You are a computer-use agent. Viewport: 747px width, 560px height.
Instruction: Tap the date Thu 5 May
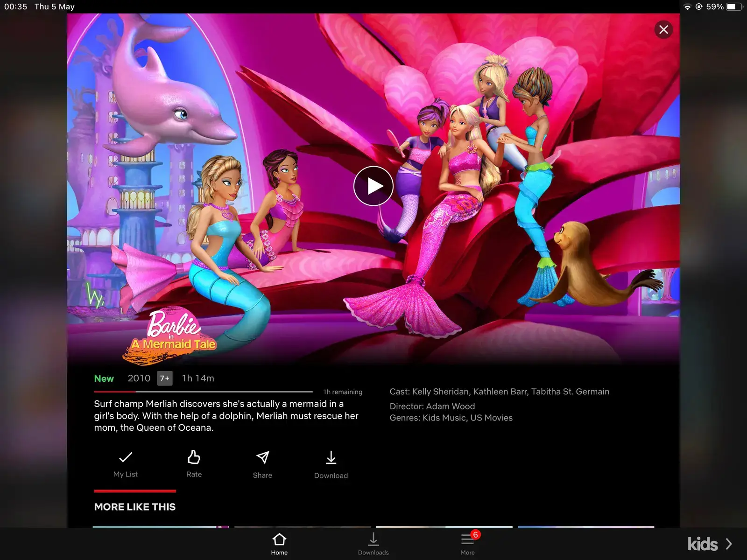pyautogui.click(x=54, y=7)
